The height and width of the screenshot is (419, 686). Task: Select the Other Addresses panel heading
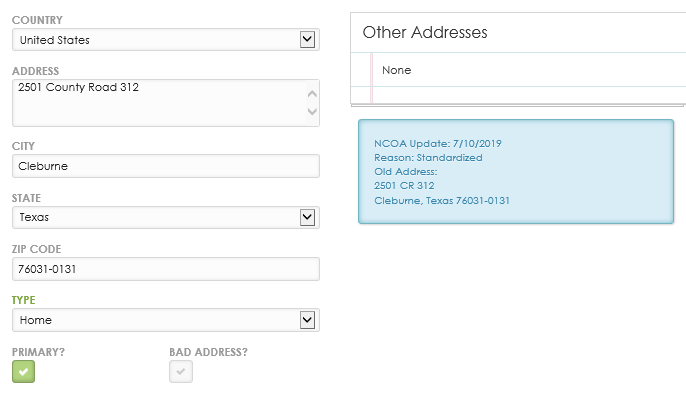425,33
